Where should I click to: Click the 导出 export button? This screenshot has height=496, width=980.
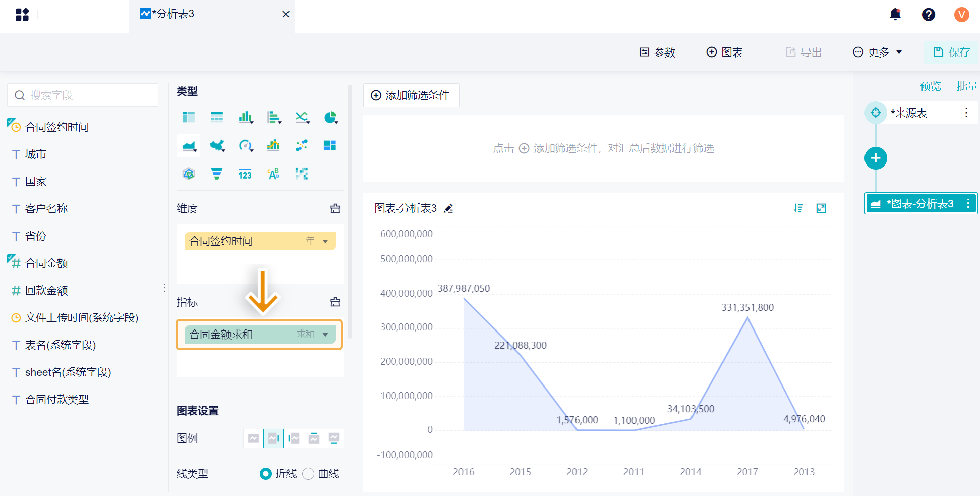click(x=804, y=52)
